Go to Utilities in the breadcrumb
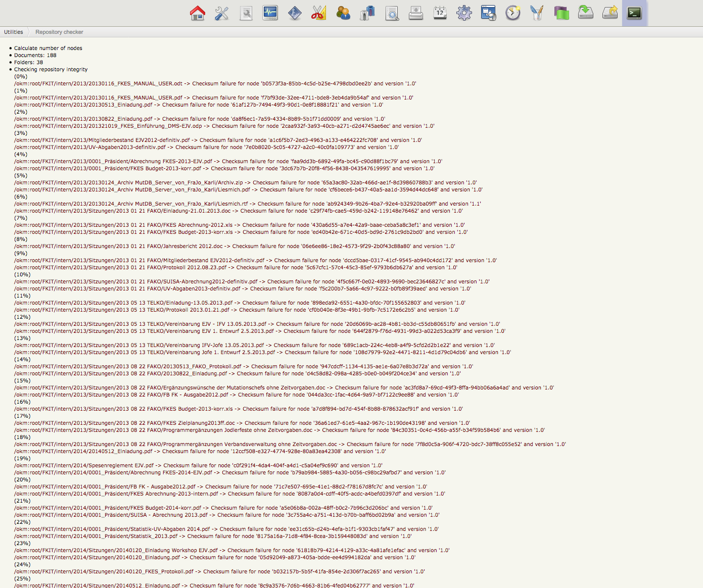703x588 pixels. click(14, 32)
